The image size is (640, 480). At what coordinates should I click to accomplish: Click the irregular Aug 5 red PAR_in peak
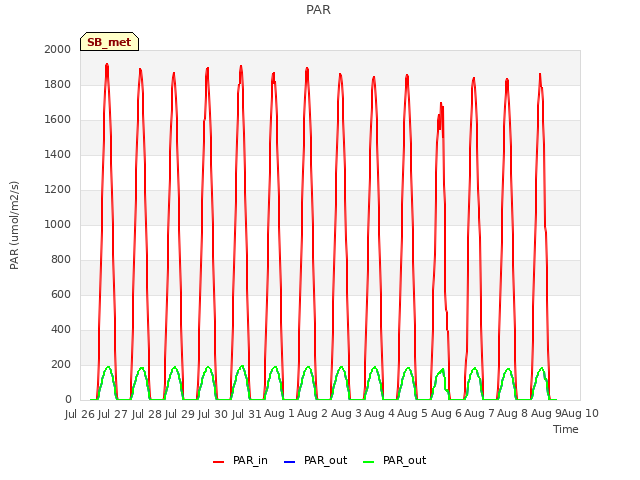441,106
